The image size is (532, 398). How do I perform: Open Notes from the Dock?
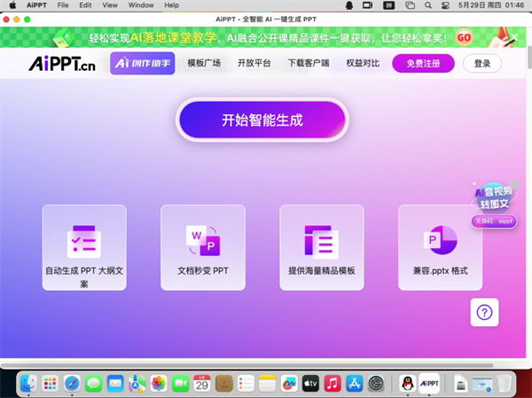[x=268, y=384]
